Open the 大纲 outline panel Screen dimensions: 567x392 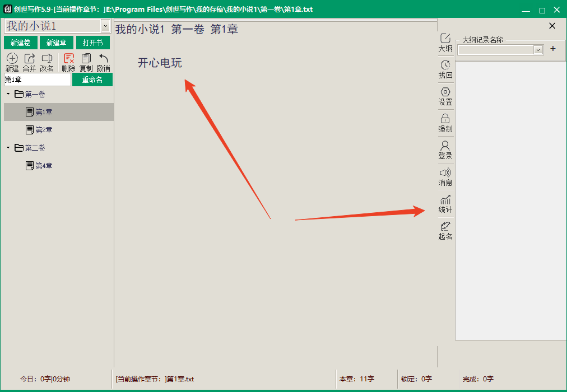445,43
